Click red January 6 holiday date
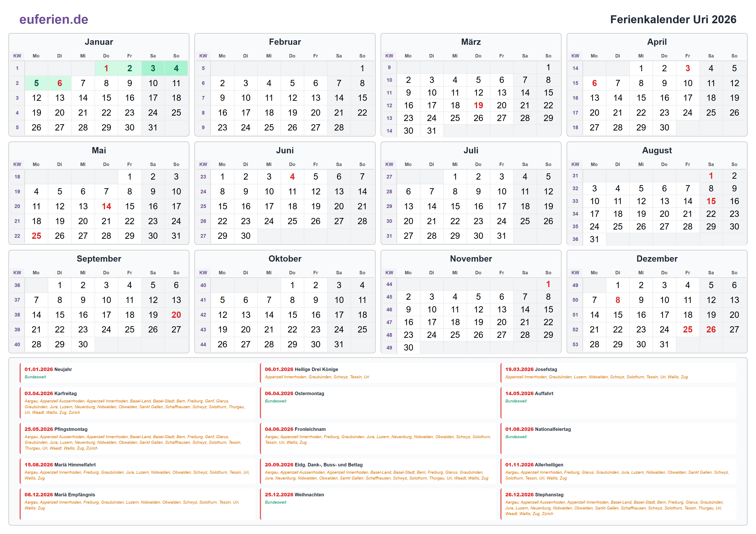The image size is (756, 534). pos(60,83)
